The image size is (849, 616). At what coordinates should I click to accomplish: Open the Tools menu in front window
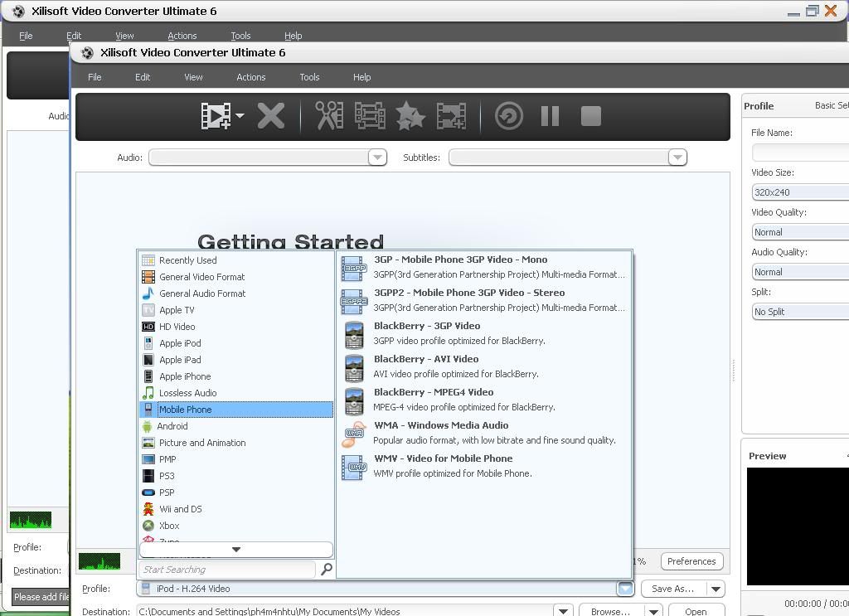(x=310, y=77)
